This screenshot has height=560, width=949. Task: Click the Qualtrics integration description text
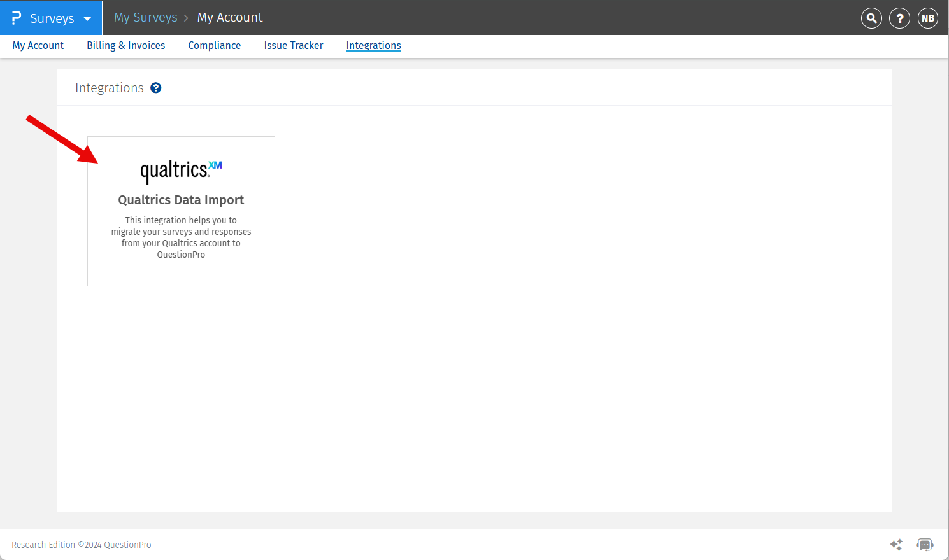point(181,237)
